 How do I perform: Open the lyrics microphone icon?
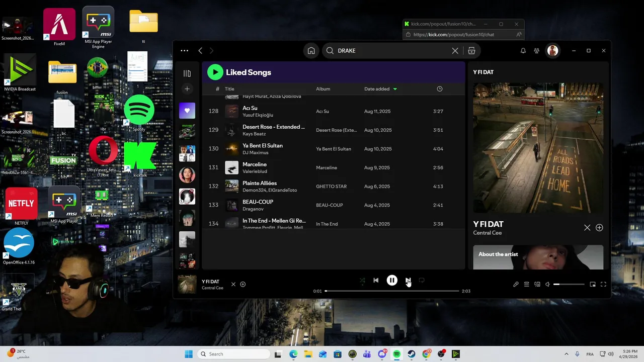516,285
